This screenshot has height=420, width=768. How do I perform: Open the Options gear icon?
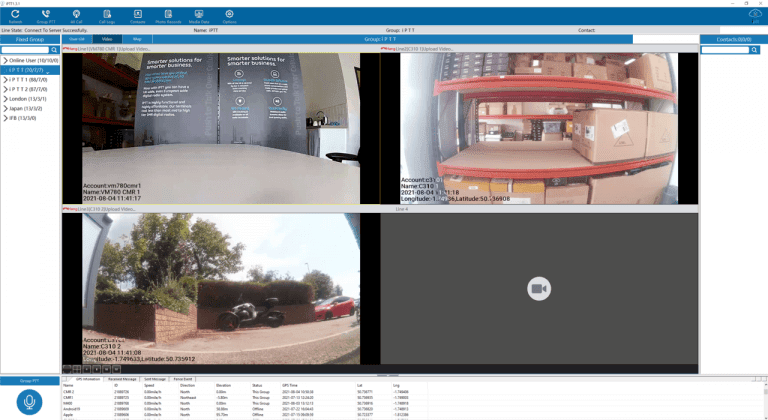pyautogui.click(x=229, y=16)
